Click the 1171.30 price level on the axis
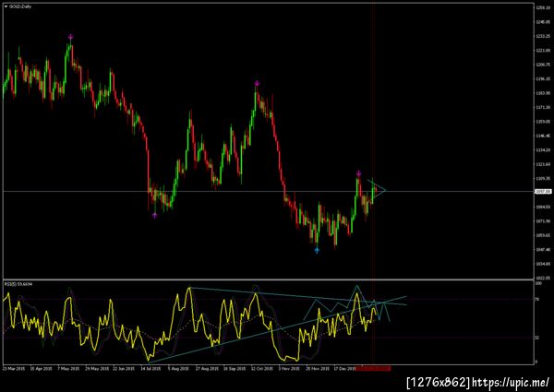 pyautogui.click(x=544, y=107)
